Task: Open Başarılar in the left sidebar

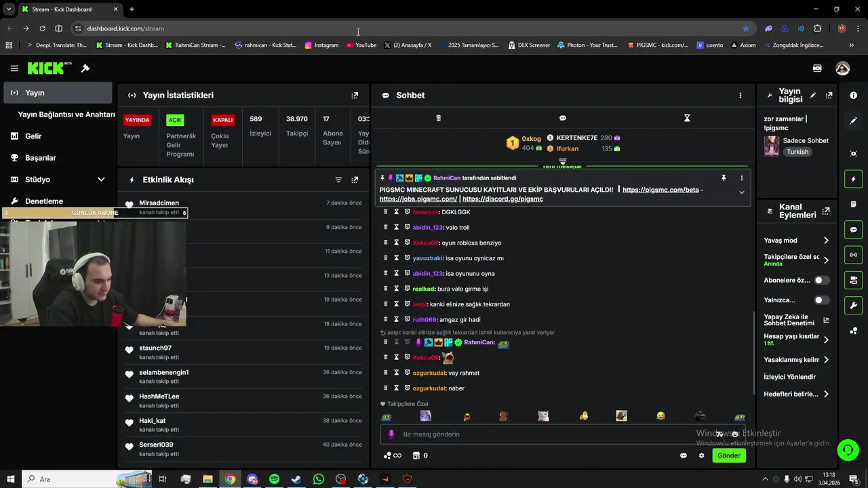Action: (x=41, y=158)
